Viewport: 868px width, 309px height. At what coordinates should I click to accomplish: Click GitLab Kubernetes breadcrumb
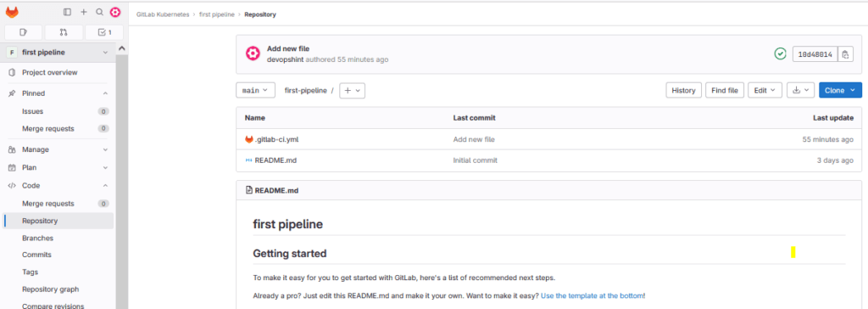(x=163, y=14)
